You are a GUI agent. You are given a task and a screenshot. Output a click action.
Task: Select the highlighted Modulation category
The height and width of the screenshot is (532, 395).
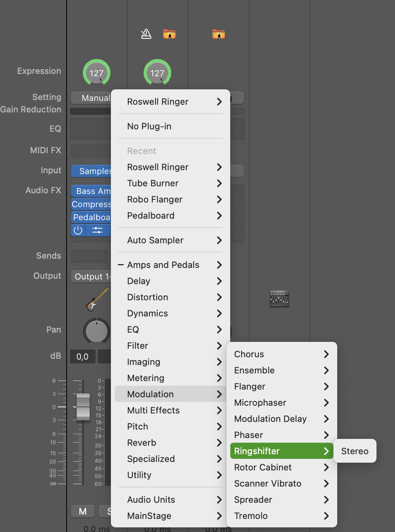171,394
